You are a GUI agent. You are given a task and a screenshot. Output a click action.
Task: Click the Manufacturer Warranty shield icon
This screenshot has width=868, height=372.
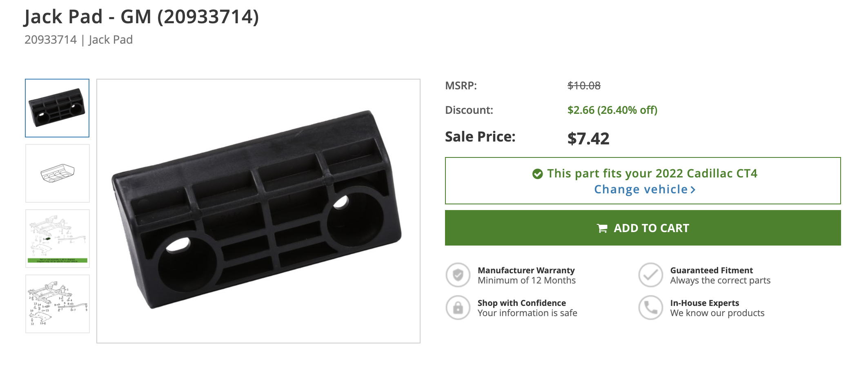click(x=458, y=275)
